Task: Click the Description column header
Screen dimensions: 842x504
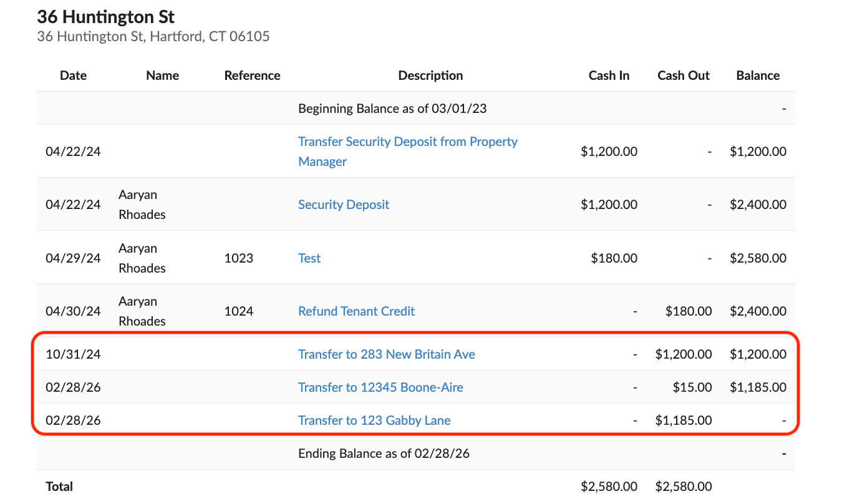Action: pyautogui.click(x=430, y=75)
